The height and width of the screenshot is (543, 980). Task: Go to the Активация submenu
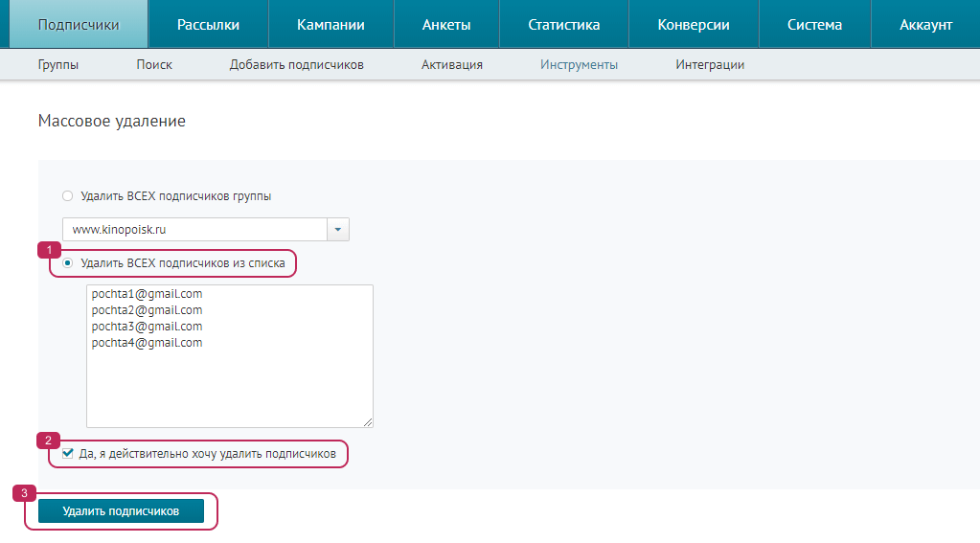451,65
